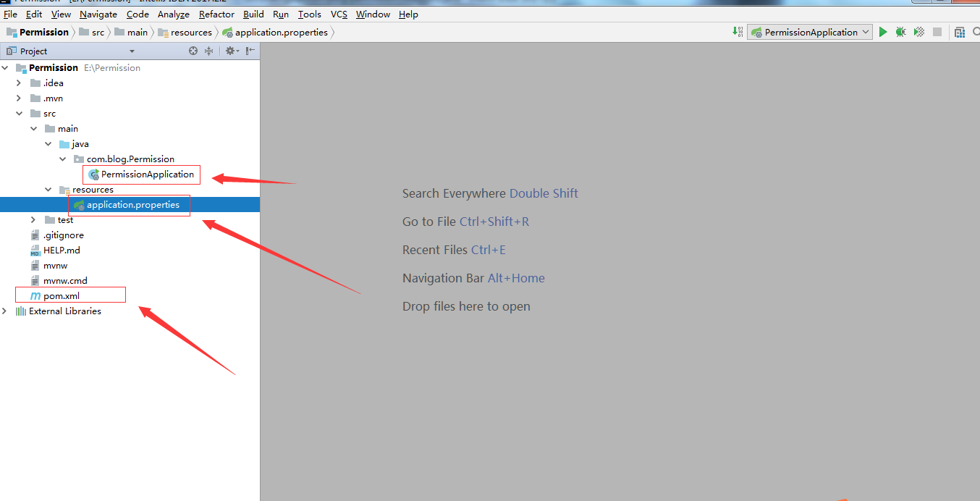Select HELP.md in project tree
The image size is (980, 501).
click(x=62, y=250)
